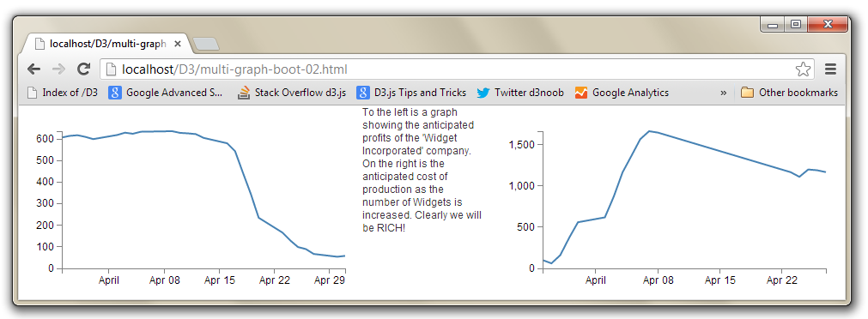The width and height of the screenshot is (868, 319).
Task: Close the Chrome window
Action: coord(828,24)
